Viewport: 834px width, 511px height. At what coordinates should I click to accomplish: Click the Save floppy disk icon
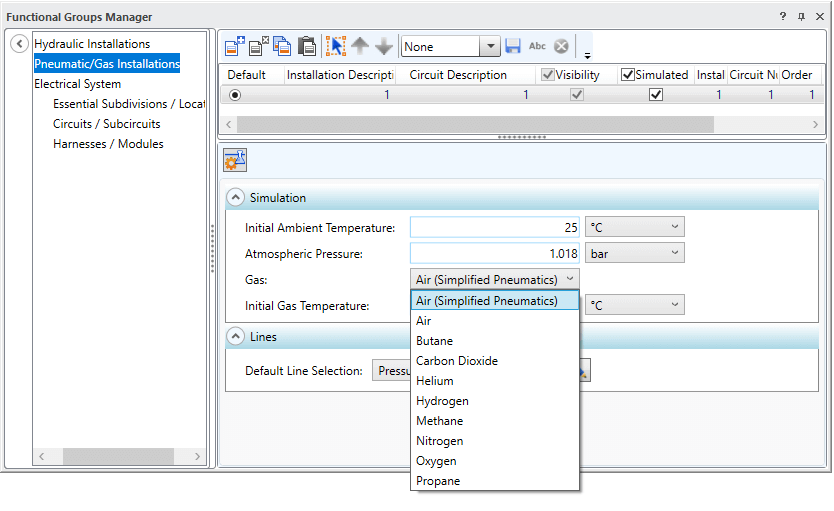click(513, 46)
